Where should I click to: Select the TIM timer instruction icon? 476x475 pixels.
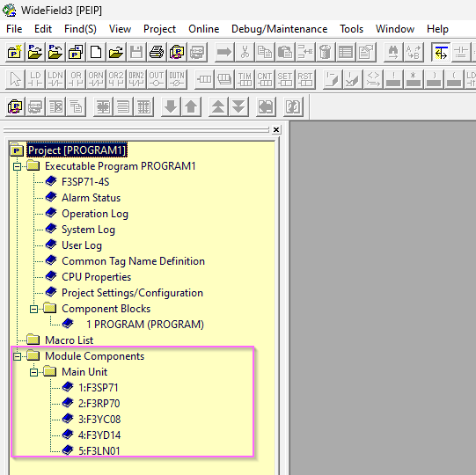(245, 79)
